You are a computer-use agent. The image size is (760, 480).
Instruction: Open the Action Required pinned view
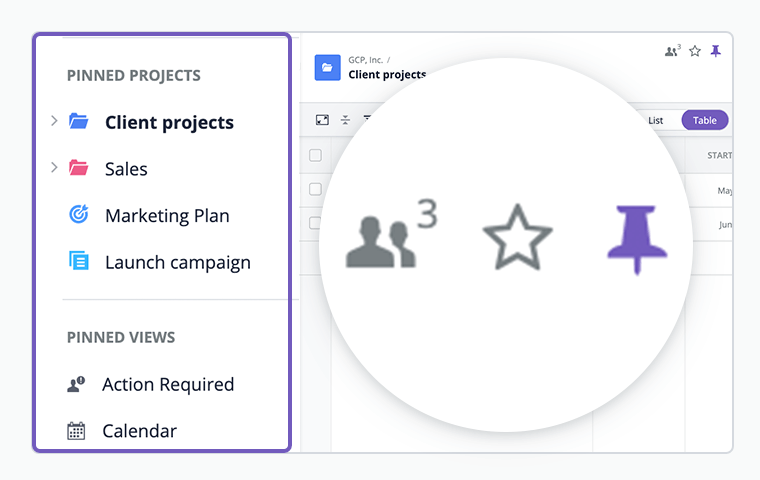(x=167, y=384)
